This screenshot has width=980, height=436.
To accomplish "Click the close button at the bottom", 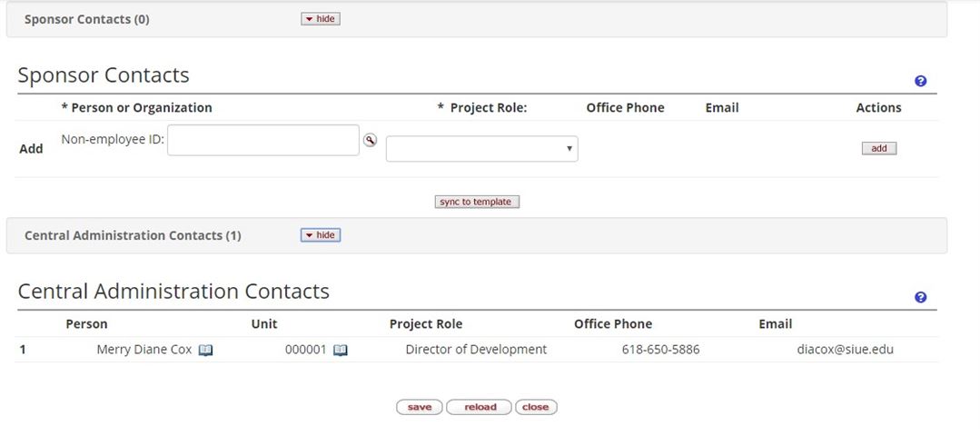I will [x=536, y=407].
